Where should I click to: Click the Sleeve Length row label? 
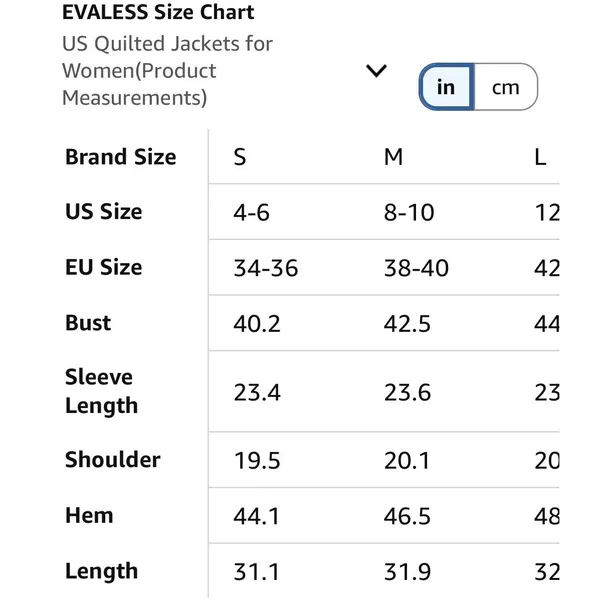pos(101,391)
